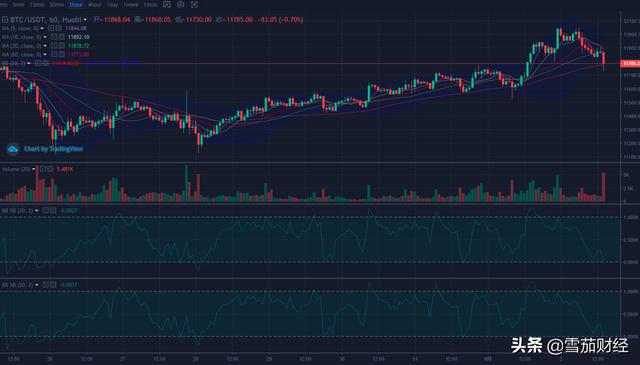The height and width of the screenshot is (365, 640).
Task: Click MA 10 value 11892.10
Action: click(78, 37)
